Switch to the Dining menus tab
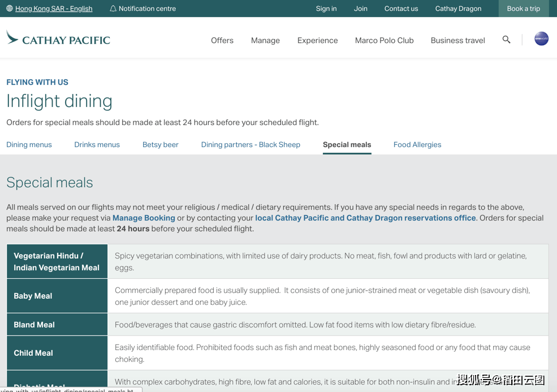This screenshot has height=392, width=557. [x=29, y=145]
